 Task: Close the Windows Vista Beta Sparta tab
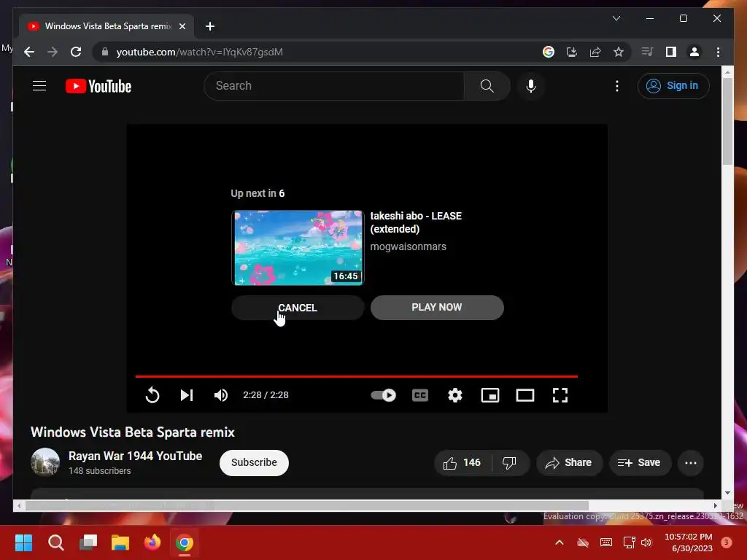coord(182,26)
